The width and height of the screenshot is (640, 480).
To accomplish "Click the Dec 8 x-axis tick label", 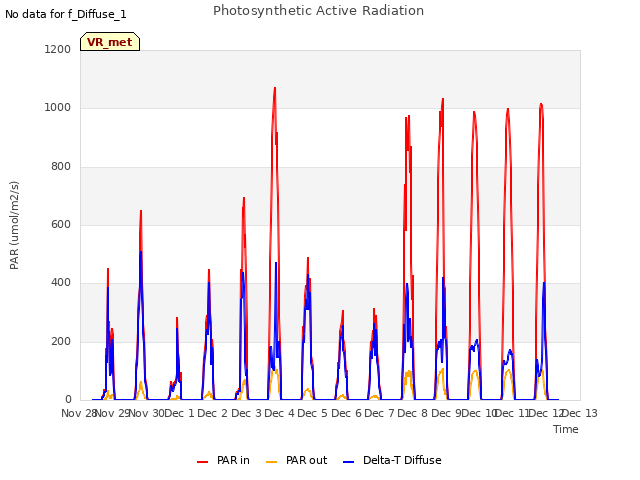I will click(x=413, y=413).
